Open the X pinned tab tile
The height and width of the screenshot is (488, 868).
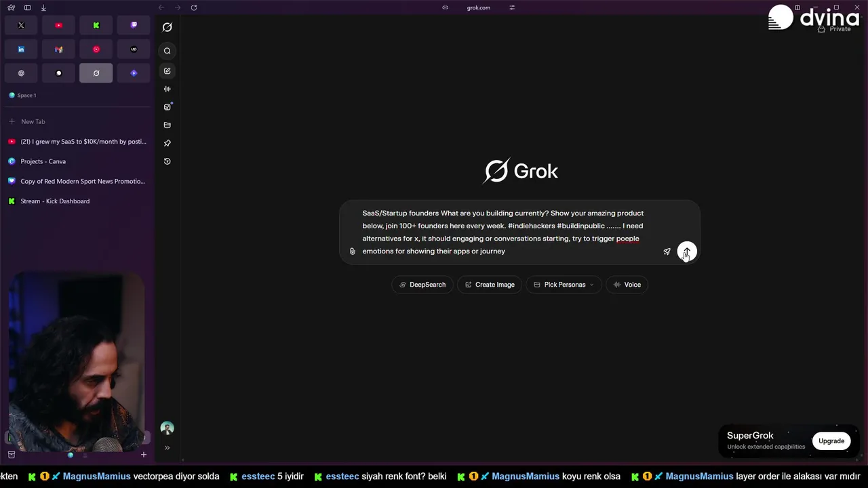click(21, 25)
